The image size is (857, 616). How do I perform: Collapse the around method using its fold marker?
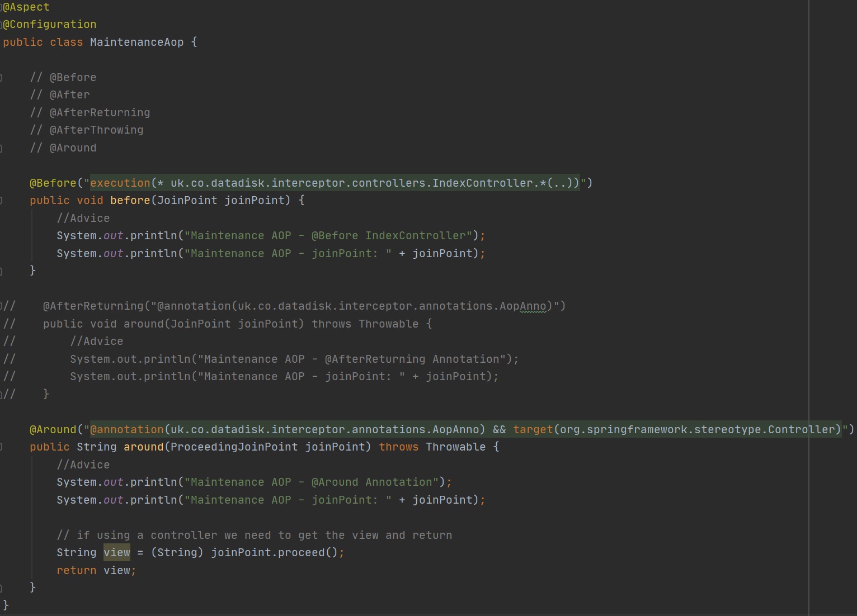(2, 447)
